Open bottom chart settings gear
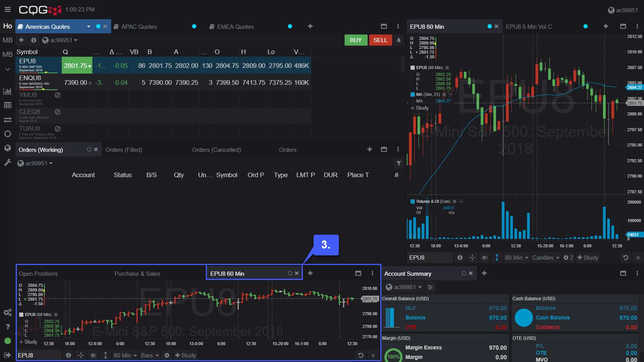Screen dimensions: 644x362 click(x=167, y=355)
